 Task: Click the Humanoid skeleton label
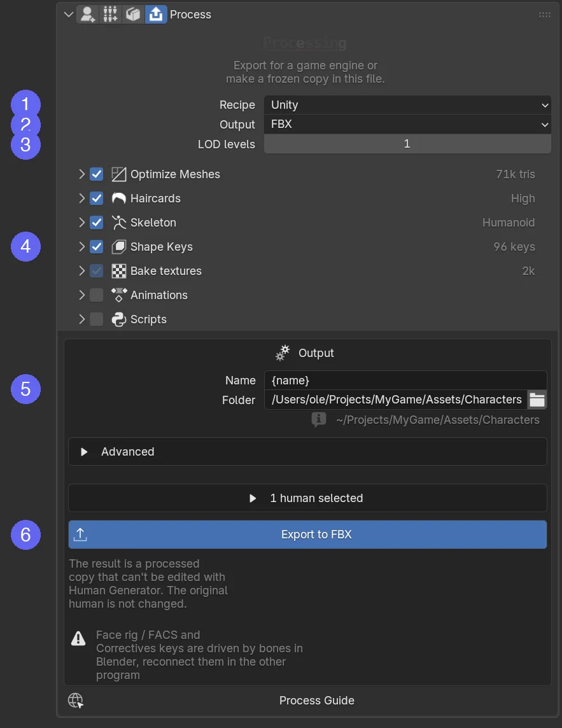(x=509, y=222)
